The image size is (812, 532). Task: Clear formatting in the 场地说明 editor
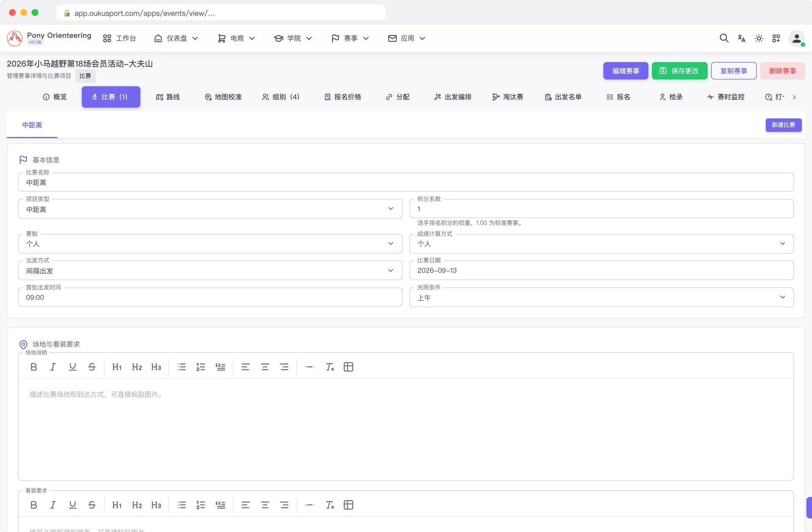(x=330, y=367)
